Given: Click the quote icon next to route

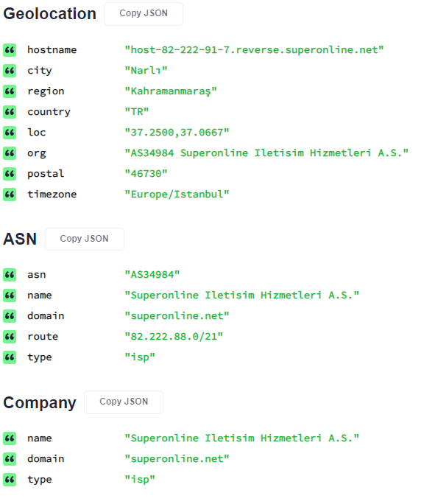Looking at the screenshot, I should coord(10,337).
